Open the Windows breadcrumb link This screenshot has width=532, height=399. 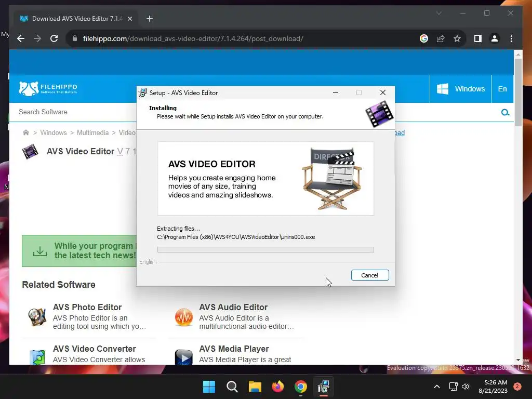pos(54,132)
